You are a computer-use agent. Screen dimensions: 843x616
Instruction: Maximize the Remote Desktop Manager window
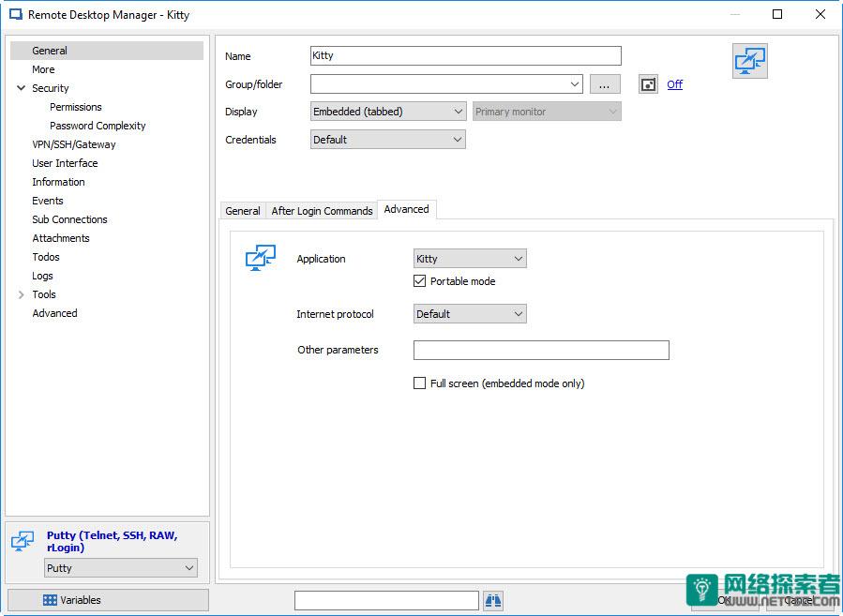point(776,14)
